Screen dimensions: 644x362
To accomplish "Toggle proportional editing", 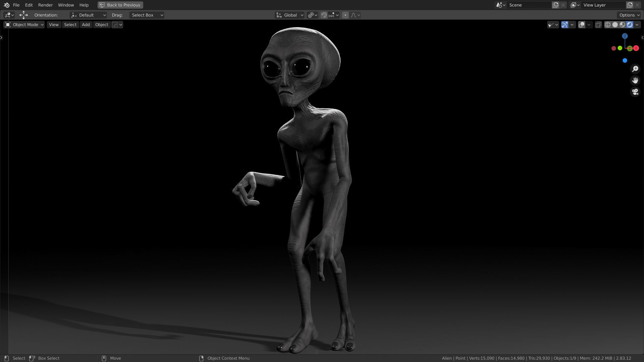I will pos(345,15).
